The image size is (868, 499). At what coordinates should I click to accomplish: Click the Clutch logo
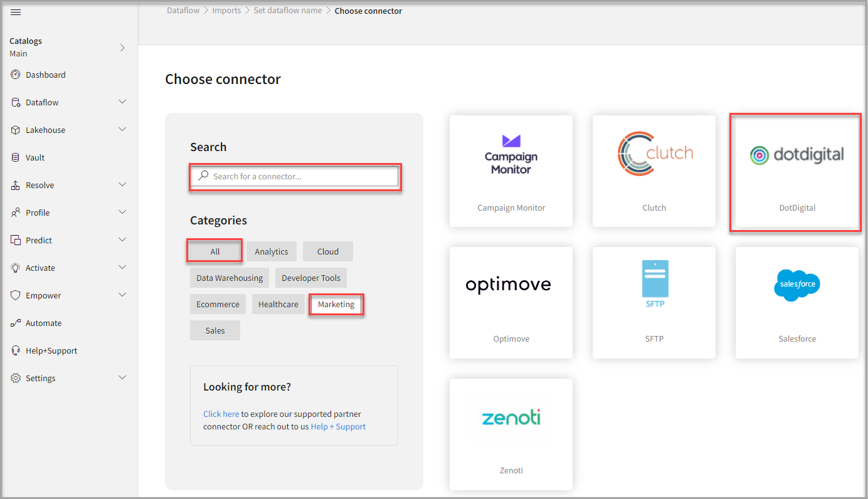(x=654, y=154)
